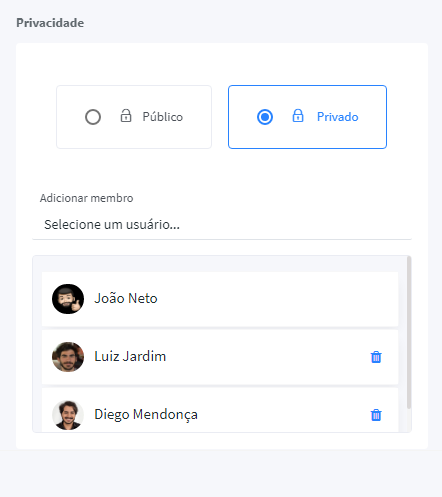Select the Luiz Jardim member name

coord(130,356)
